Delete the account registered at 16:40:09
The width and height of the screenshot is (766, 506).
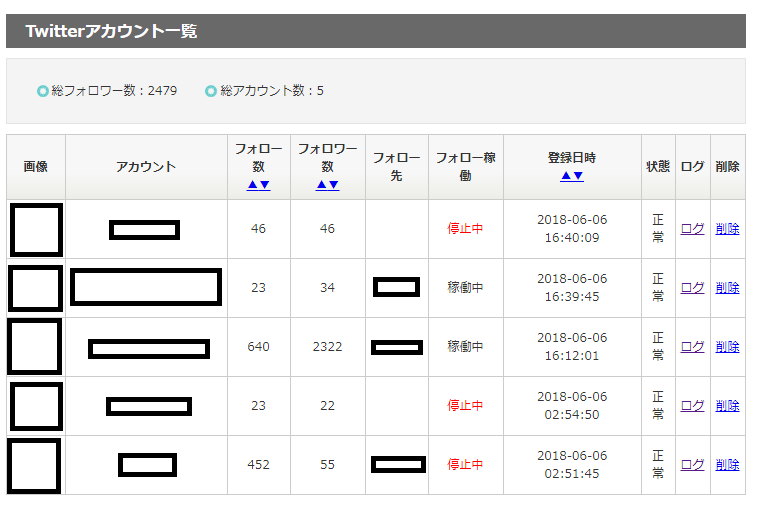(727, 229)
